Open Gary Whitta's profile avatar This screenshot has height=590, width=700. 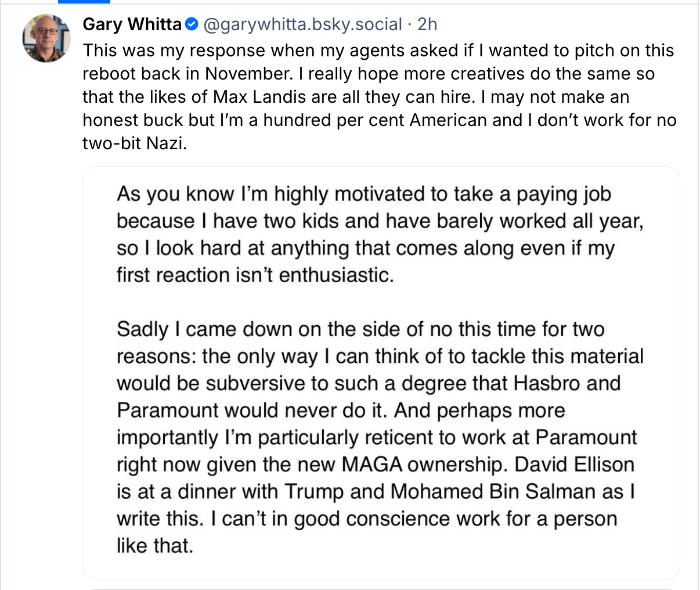tap(46, 38)
